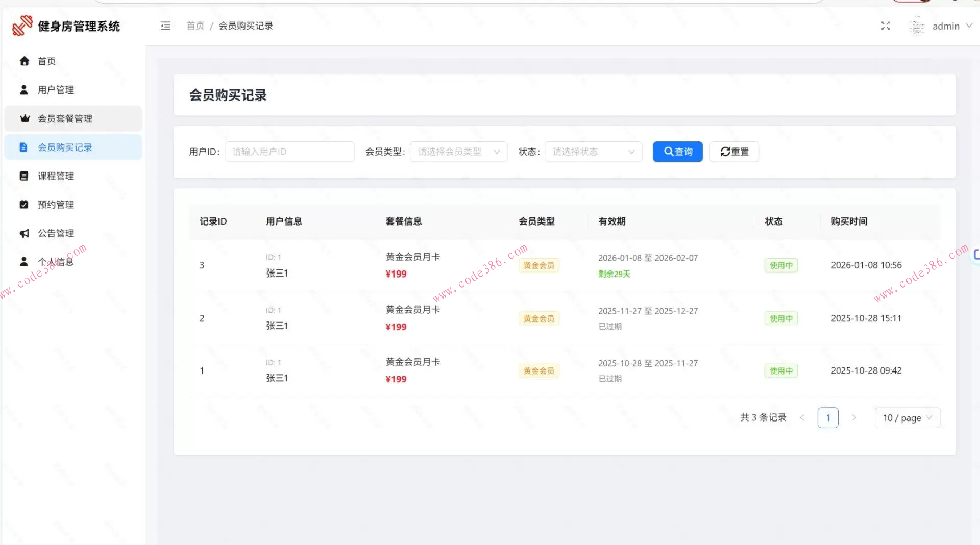The height and width of the screenshot is (545, 980).
Task: Click the calendar icon for 预约管理
Action: pos(24,204)
